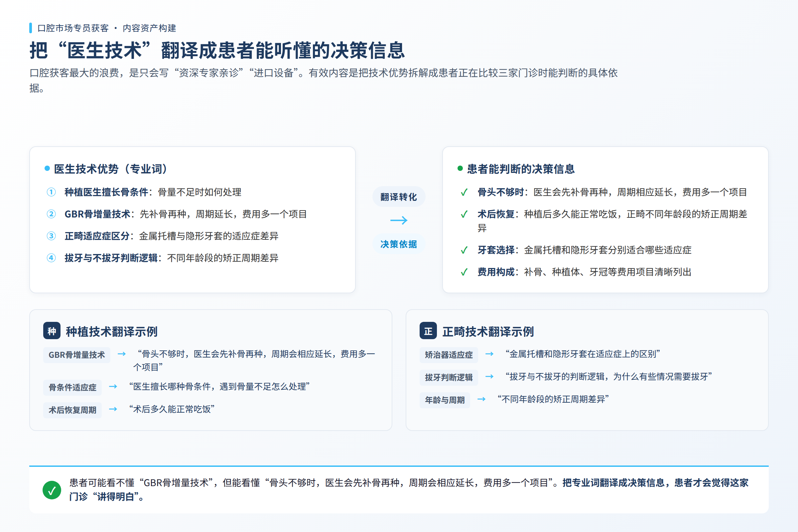The width and height of the screenshot is (798, 532).
Task: Click the large arrow between 翻译转化 and 决策依据
Action: pos(399,220)
